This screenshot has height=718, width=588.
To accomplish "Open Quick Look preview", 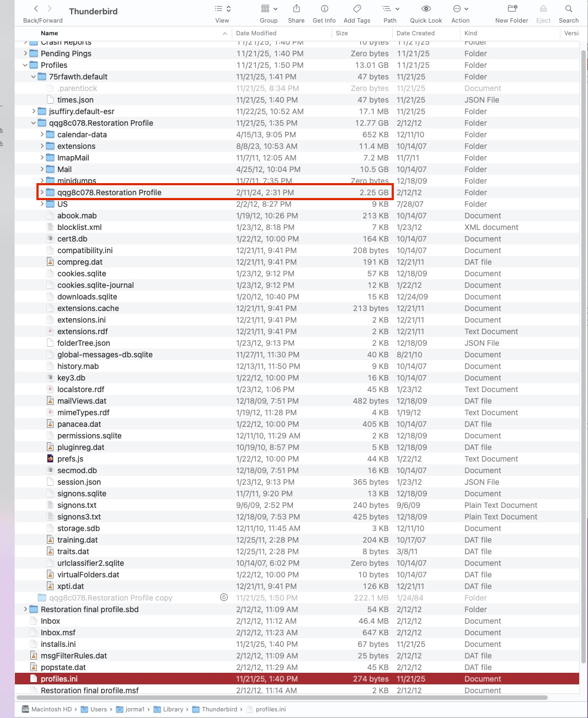I will click(x=426, y=9).
